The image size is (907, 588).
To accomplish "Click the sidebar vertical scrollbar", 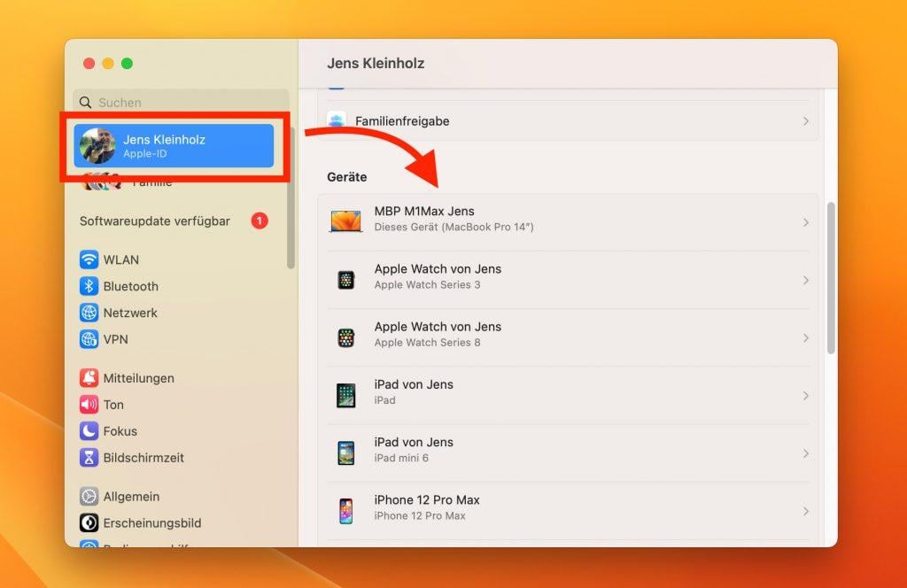I will (x=291, y=198).
